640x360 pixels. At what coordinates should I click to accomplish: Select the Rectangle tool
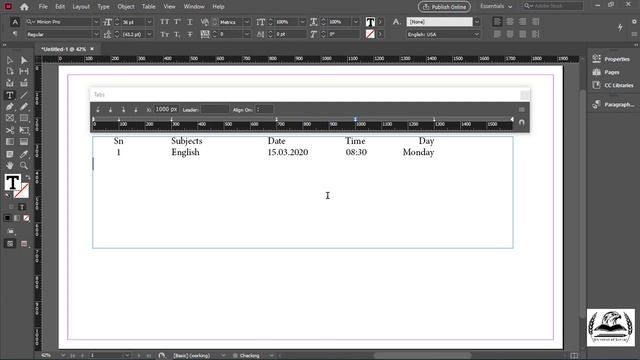[x=24, y=118]
